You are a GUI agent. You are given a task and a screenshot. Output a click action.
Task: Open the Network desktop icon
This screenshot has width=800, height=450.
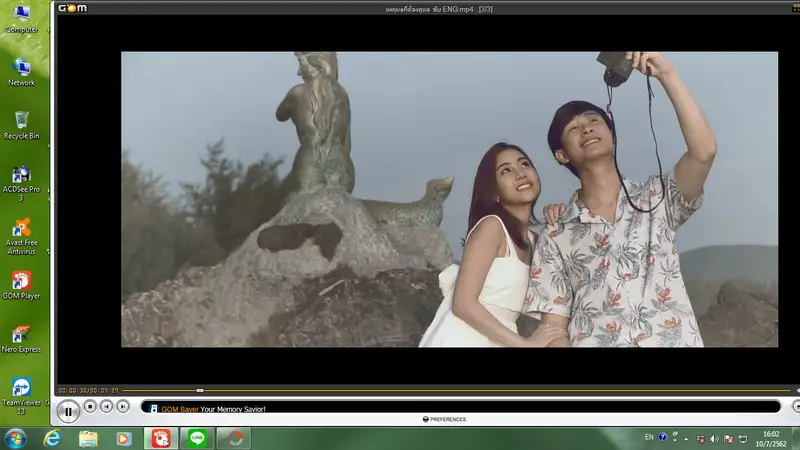click(x=21, y=72)
